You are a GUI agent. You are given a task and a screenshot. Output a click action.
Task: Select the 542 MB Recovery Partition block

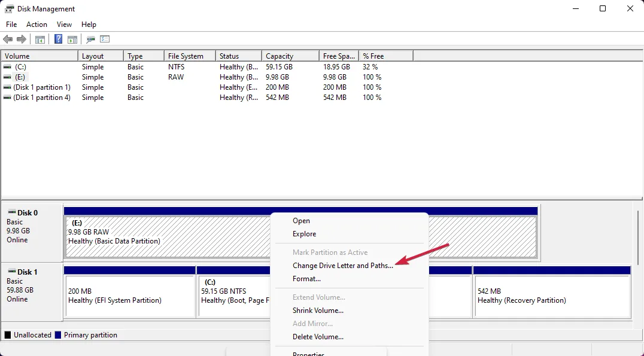[x=551, y=296]
